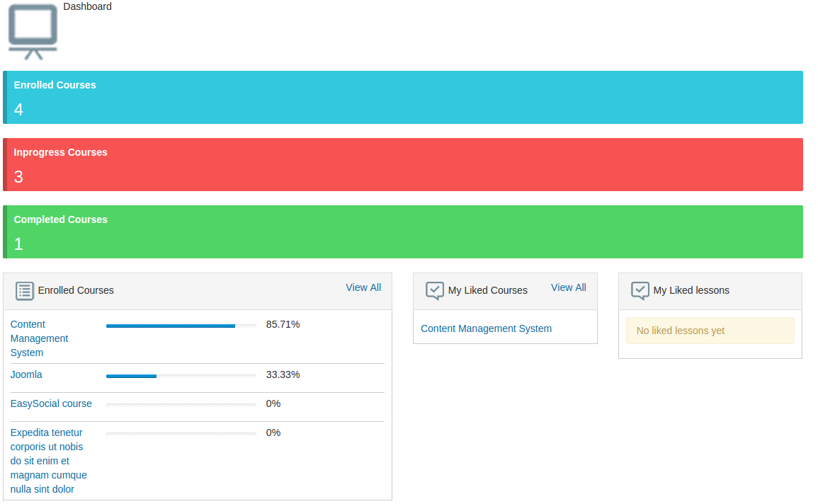Click the No liked lessons yet notice

click(x=710, y=331)
